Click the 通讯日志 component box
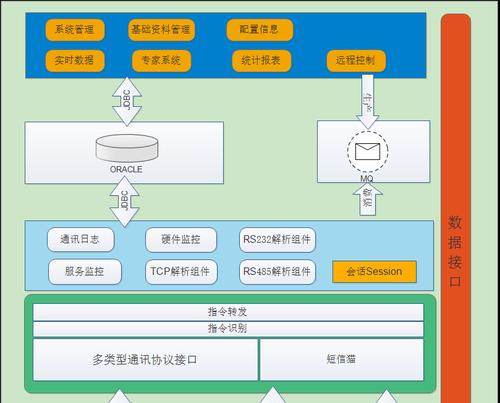Image resolution: width=500 pixels, height=403 pixels. point(81,240)
